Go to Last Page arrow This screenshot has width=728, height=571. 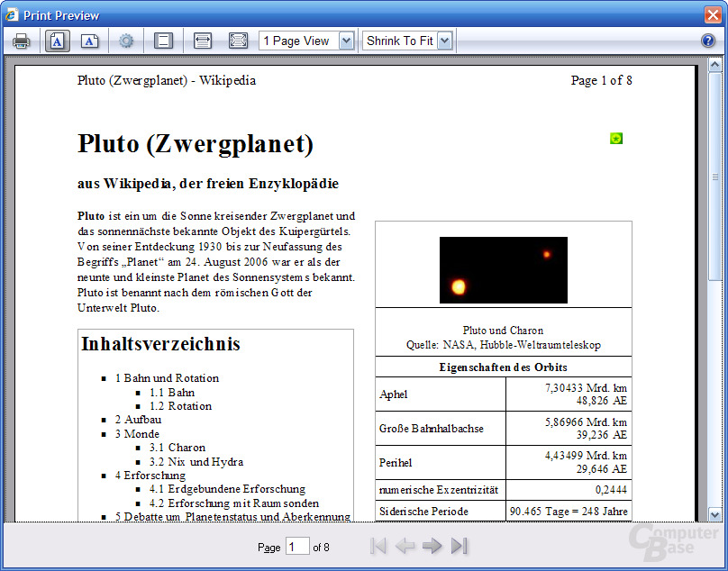[460, 546]
